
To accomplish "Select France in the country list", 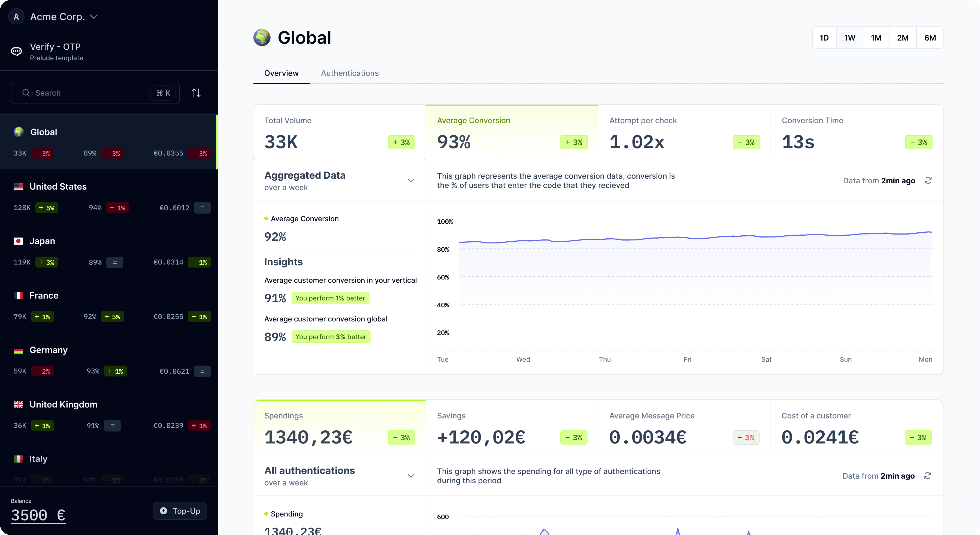I will click(x=108, y=305).
